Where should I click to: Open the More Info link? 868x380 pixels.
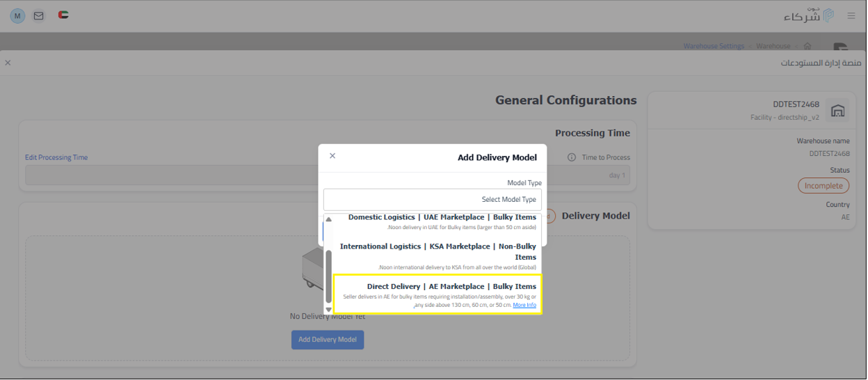click(524, 305)
